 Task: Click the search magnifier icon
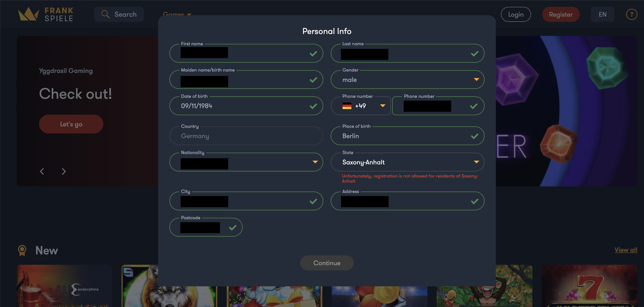click(105, 14)
